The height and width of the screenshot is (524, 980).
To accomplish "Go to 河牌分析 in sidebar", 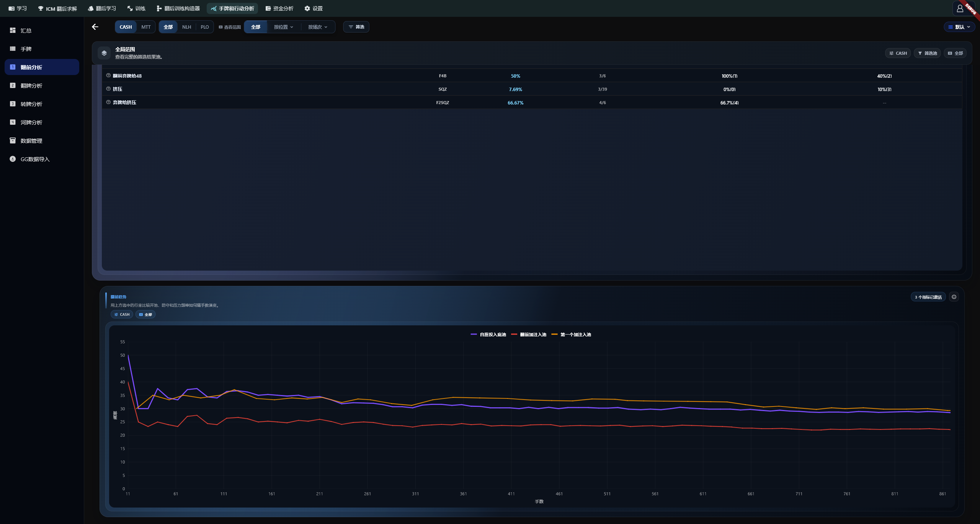I will point(42,122).
